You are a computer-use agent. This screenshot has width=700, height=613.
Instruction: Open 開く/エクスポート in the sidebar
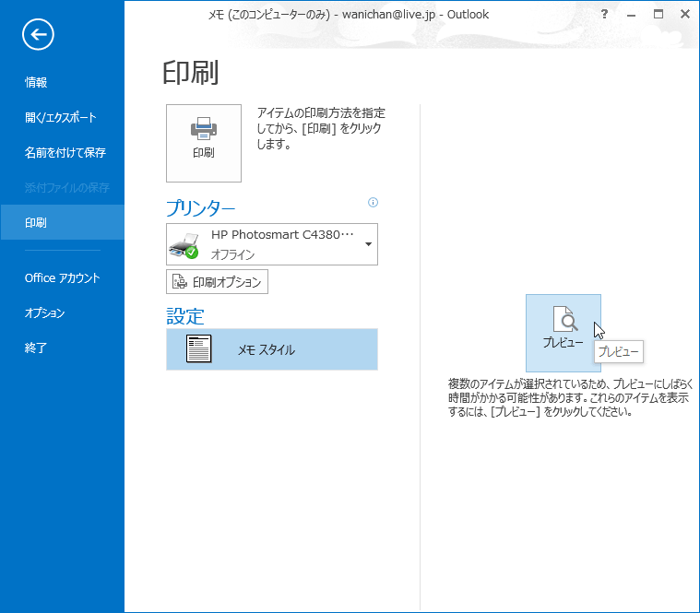(62, 117)
